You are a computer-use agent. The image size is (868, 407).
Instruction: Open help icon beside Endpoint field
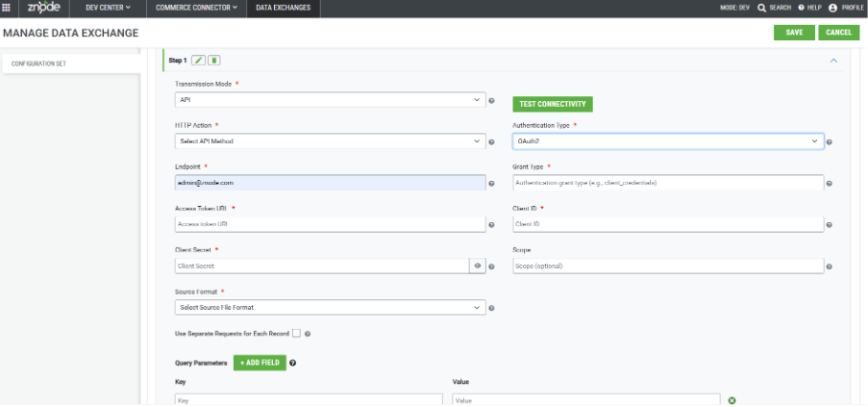tap(491, 184)
